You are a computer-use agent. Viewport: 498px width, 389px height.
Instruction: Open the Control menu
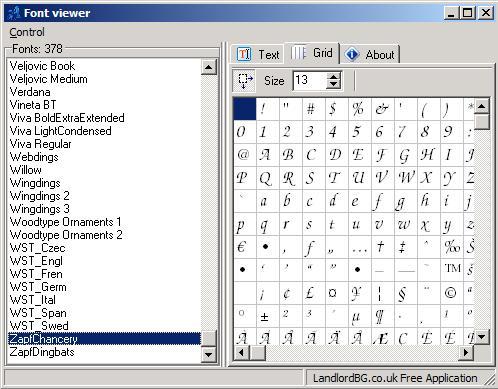(27, 32)
